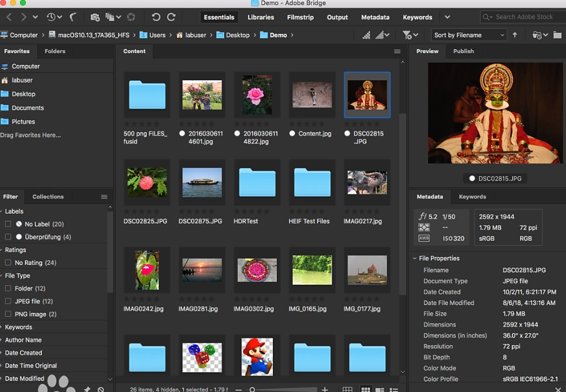This screenshot has height=392, width=566.
Task: Open the Collections tab
Action: pos(48,197)
